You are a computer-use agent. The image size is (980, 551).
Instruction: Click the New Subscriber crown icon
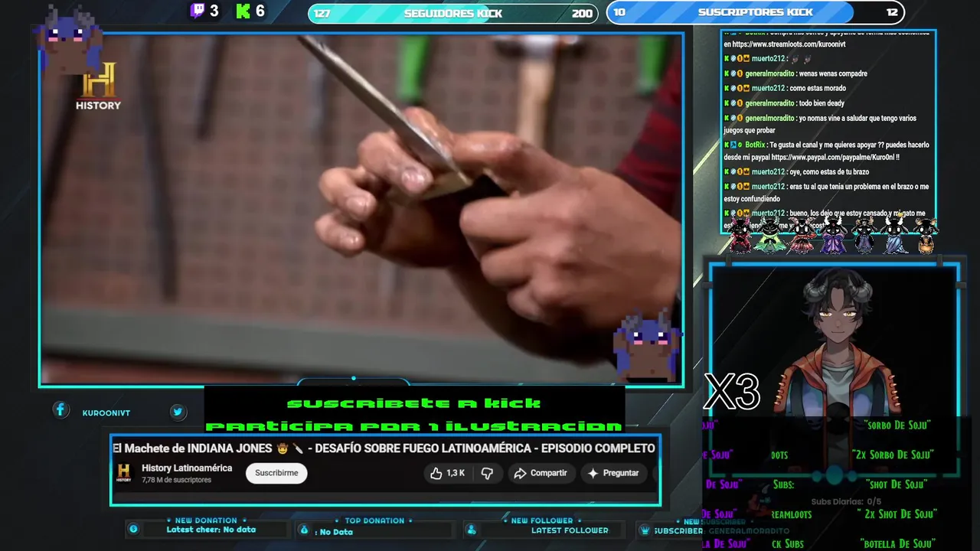(645, 530)
